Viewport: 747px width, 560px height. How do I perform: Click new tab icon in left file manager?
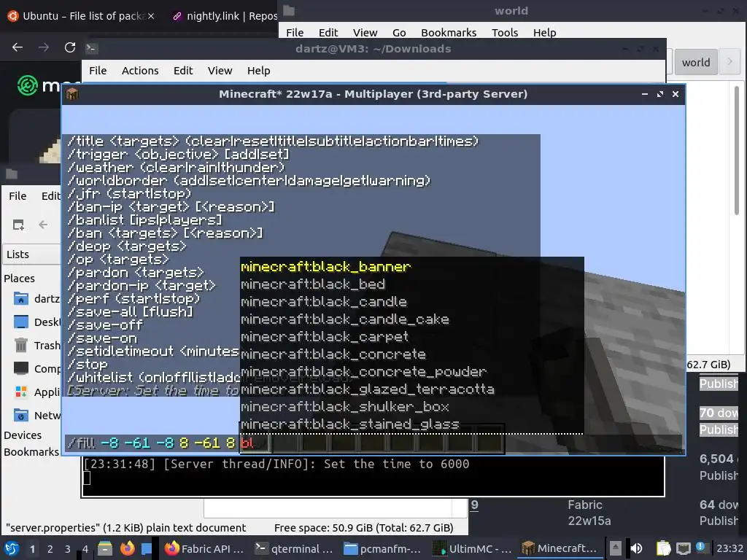point(18,225)
